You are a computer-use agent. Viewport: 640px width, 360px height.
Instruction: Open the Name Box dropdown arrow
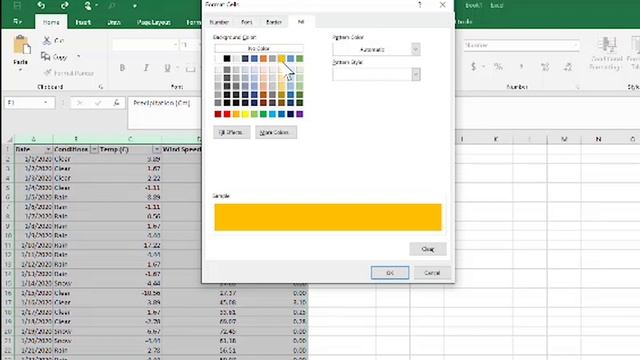[x=45, y=102]
